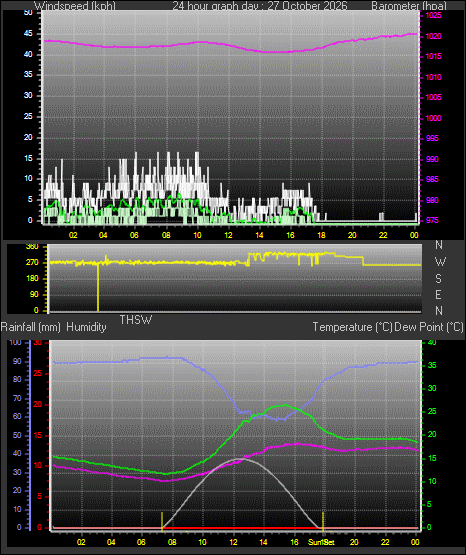This screenshot has width=466, height=555.
Task: Click the yellow sunset marker on bottom graph
Action: pos(323,522)
